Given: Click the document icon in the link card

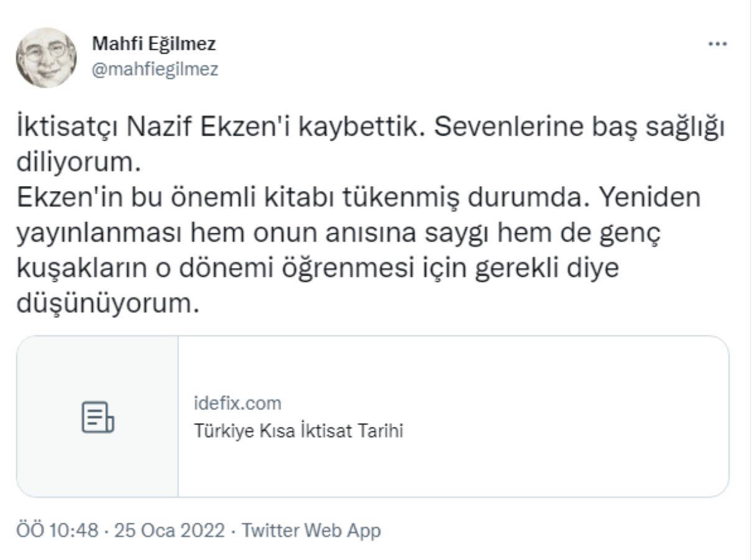Looking at the screenshot, I should 98,417.
